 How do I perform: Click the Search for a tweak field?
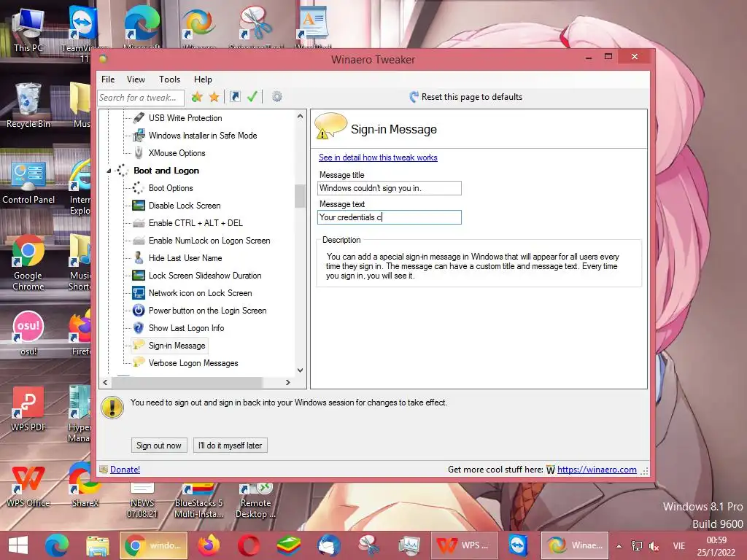point(141,98)
